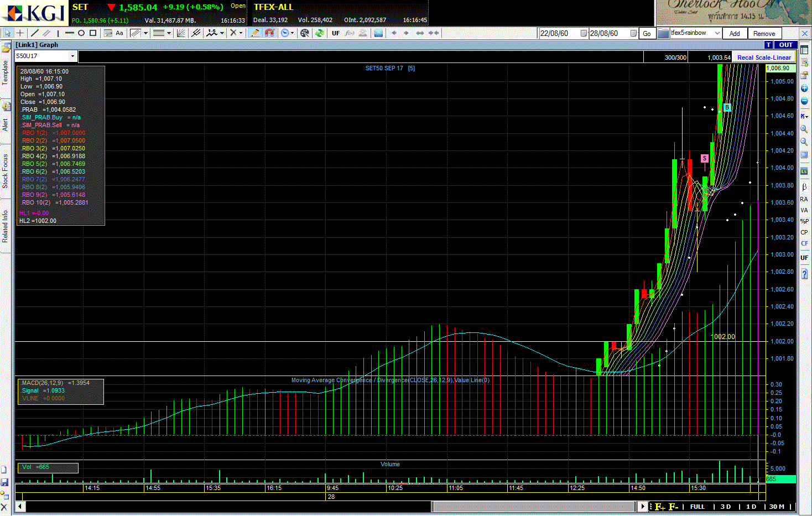This screenshot has width=812, height=516.
Task: Open the end date calendar picker
Action: [633, 33]
